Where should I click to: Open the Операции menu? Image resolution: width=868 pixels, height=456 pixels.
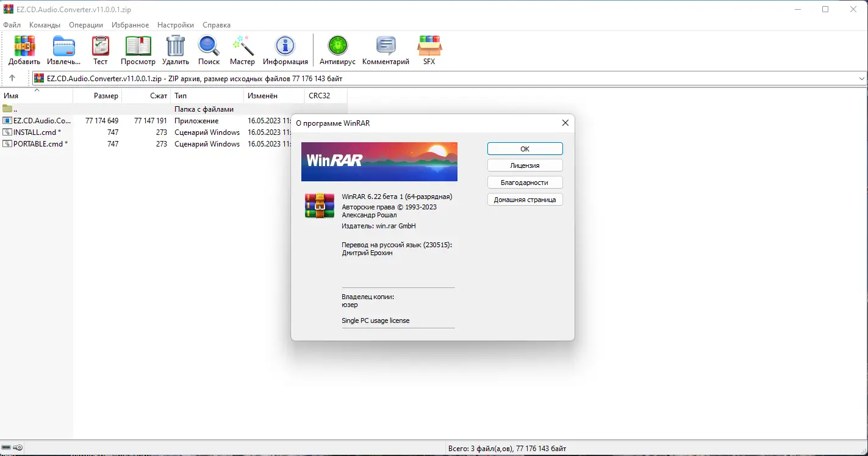86,25
